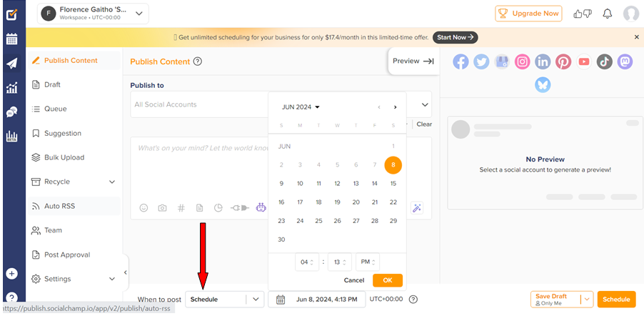Go to next month in calendar
Viewport: 644px width, 316px height.
coord(395,107)
